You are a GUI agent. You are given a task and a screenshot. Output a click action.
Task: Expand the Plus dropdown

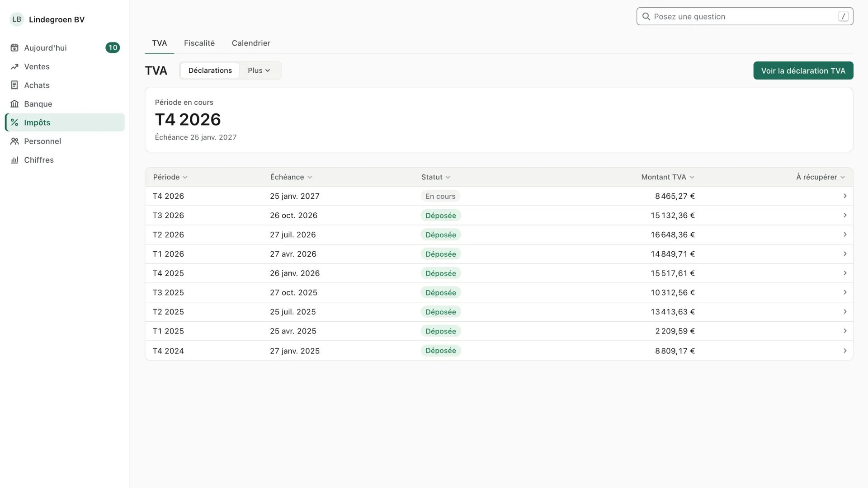(x=259, y=70)
